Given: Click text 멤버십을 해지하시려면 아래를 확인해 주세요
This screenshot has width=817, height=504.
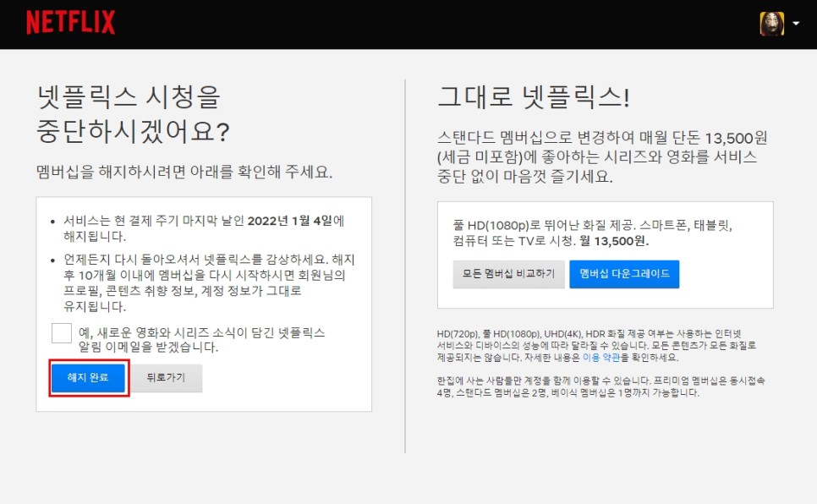Looking at the screenshot, I should (x=184, y=172).
